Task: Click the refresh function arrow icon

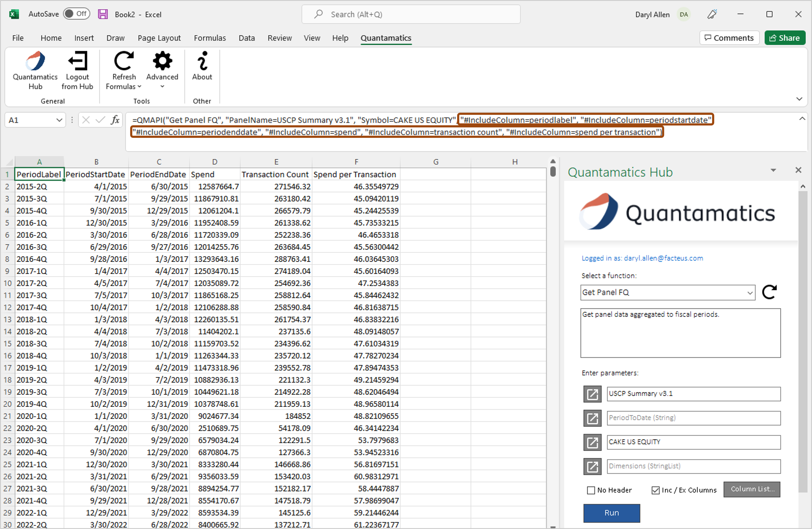Action: [x=769, y=292]
